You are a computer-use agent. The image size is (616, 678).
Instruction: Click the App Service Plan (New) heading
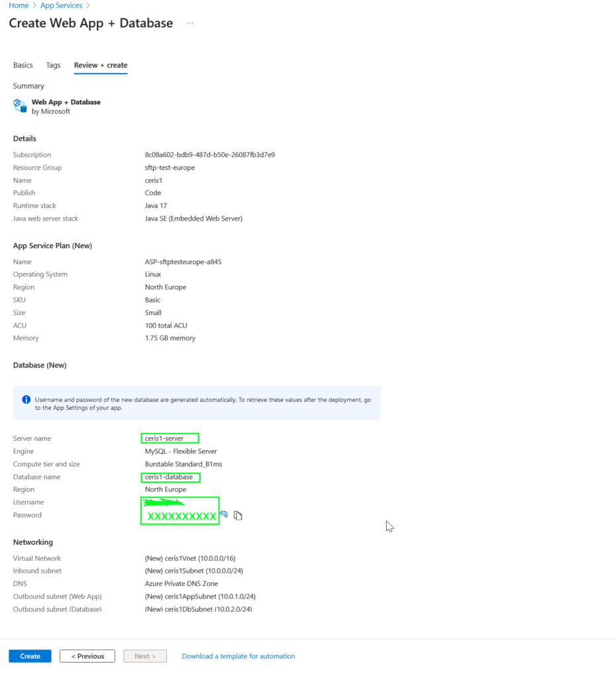point(52,246)
